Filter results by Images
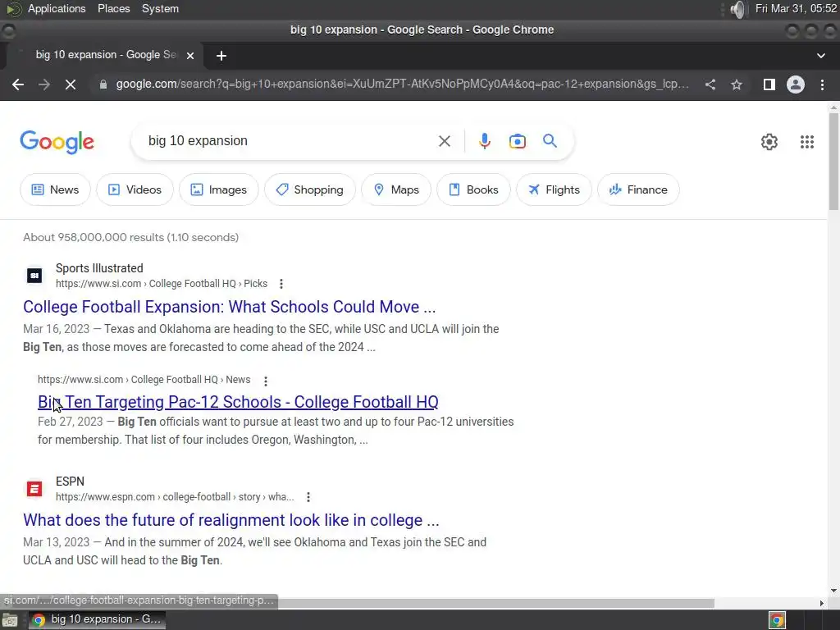 pyautogui.click(x=218, y=189)
